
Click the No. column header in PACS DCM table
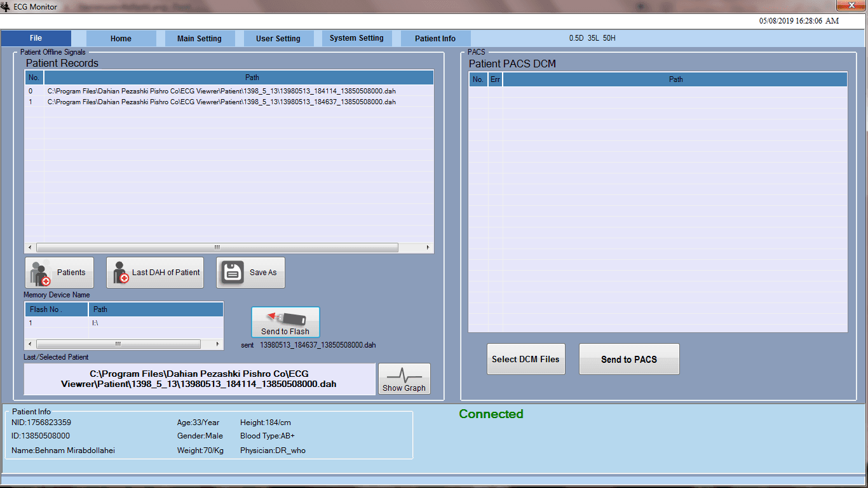coord(478,79)
